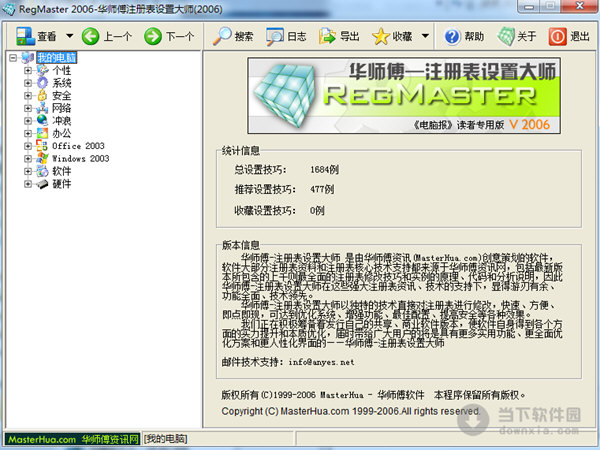Expand the 软件 tree node

point(28,171)
